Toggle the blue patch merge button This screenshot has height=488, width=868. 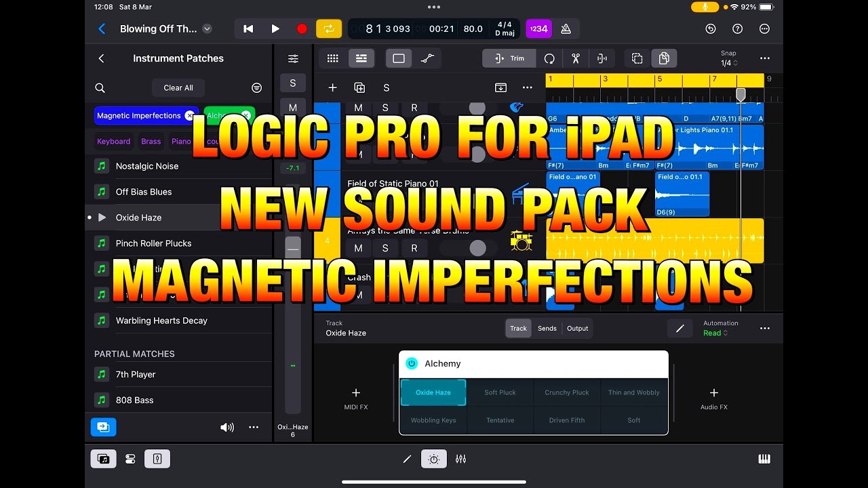104,427
